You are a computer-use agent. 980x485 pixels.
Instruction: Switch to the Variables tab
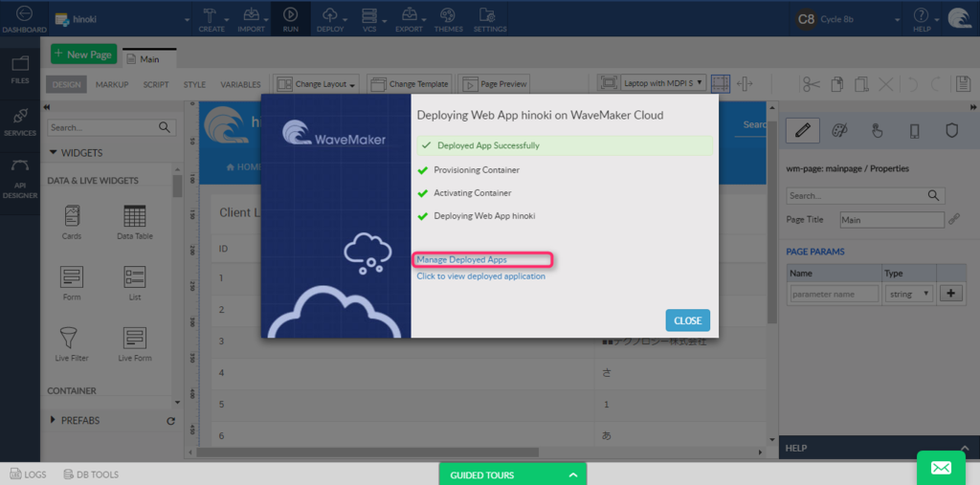[x=240, y=84]
